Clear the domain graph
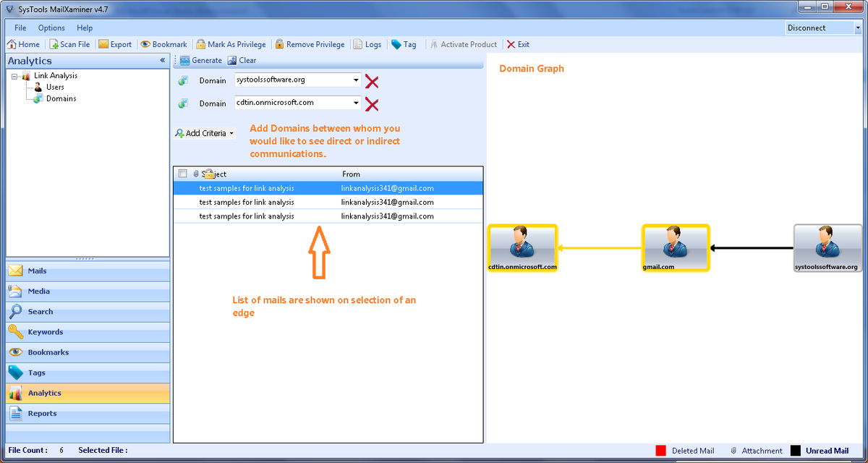 click(x=233, y=60)
